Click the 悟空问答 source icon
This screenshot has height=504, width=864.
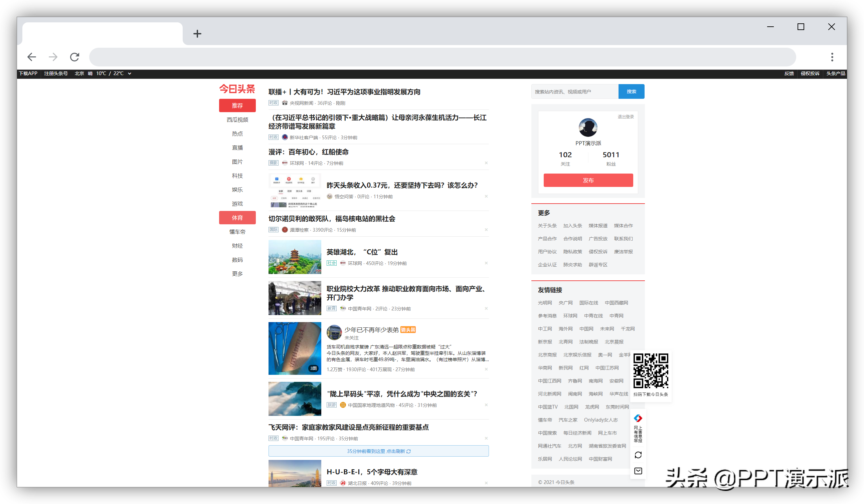(330, 197)
